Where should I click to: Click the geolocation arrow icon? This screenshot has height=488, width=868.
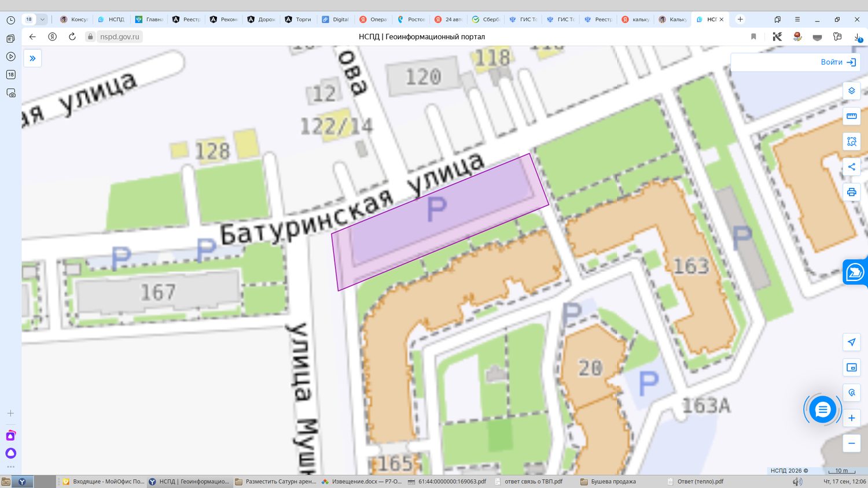coord(852,342)
